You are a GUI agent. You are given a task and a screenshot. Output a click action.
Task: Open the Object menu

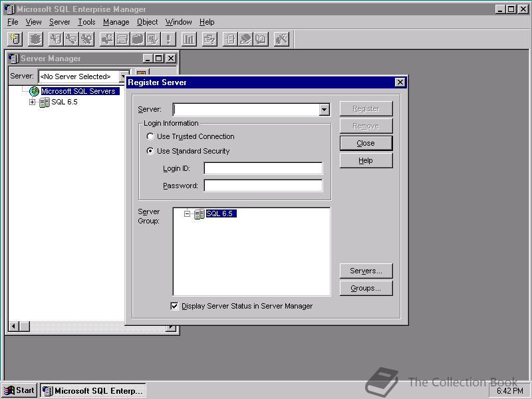click(x=147, y=22)
